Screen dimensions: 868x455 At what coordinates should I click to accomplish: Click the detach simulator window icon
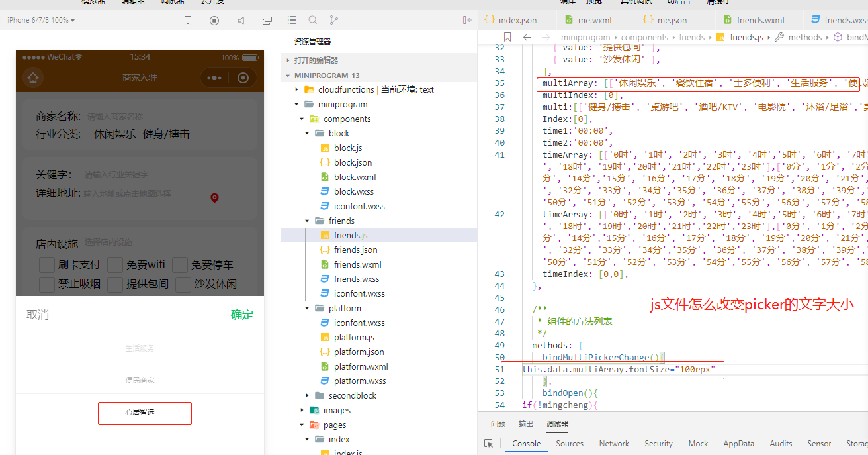click(267, 21)
